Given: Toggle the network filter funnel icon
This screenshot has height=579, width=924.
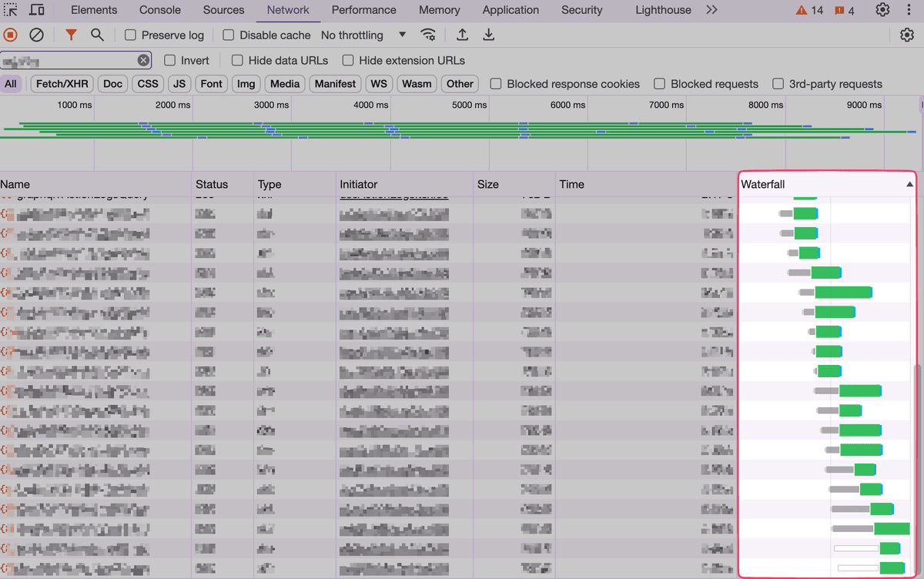Looking at the screenshot, I should pyautogui.click(x=71, y=35).
